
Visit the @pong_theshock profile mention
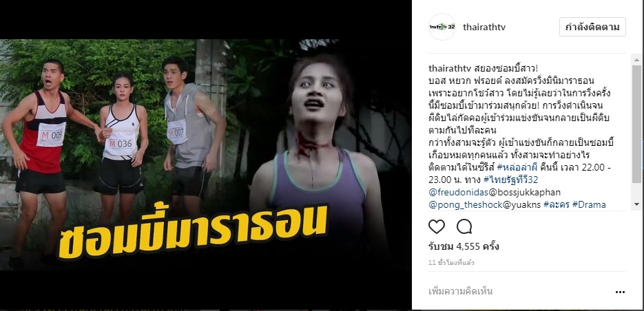pos(466,204)
